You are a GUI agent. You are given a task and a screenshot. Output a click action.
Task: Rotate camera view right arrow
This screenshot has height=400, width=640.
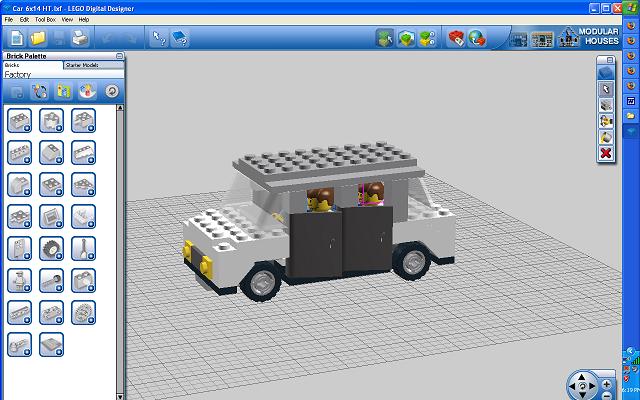point(592,386)
